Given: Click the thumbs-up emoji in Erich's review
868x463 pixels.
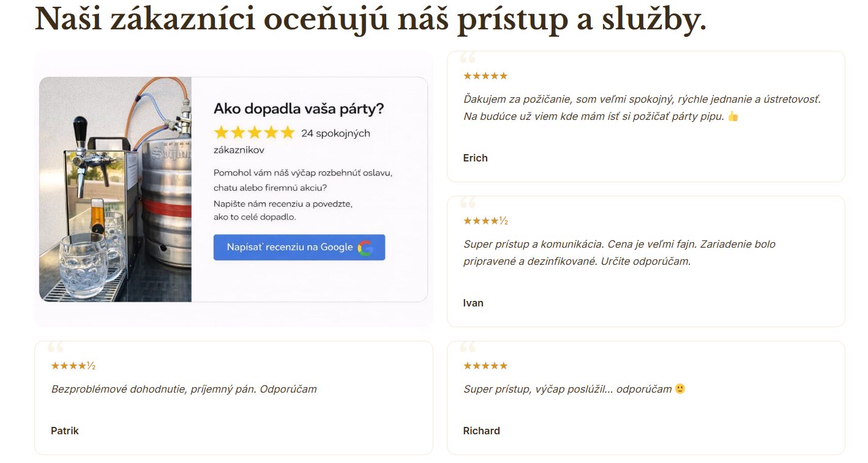Looking at the screenshot, I should coord(732,116).
